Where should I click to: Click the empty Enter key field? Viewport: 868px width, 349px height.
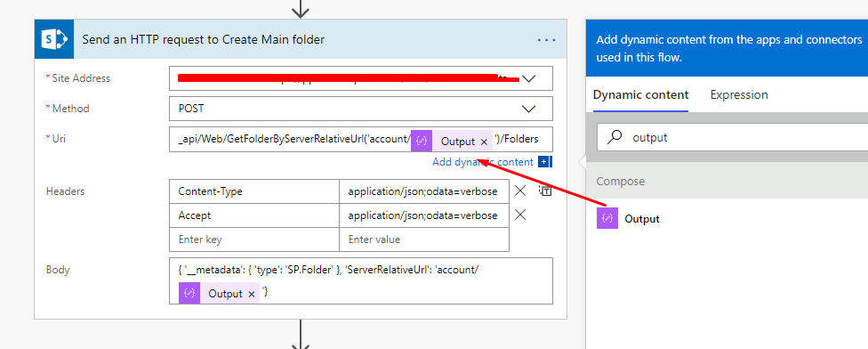254,239
